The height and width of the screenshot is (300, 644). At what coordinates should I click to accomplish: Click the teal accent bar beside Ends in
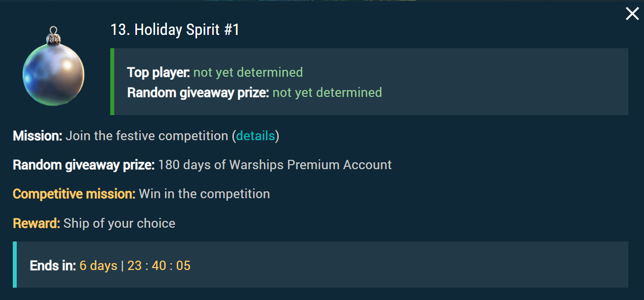(15, 265)
